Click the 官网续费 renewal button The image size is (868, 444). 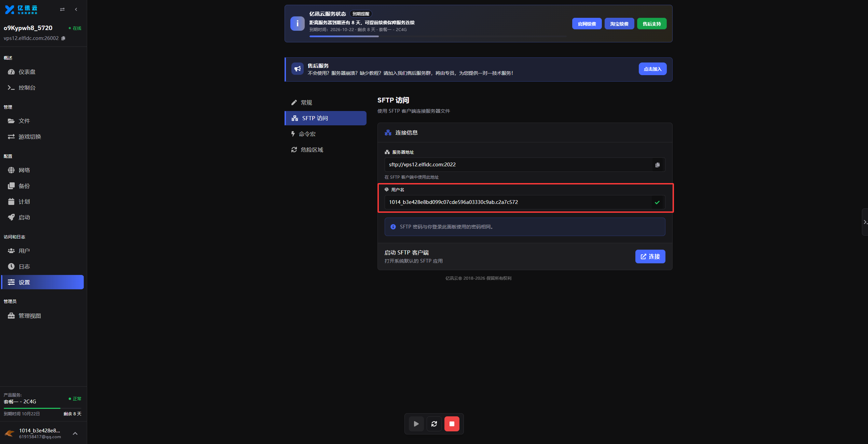pos(587,24)
